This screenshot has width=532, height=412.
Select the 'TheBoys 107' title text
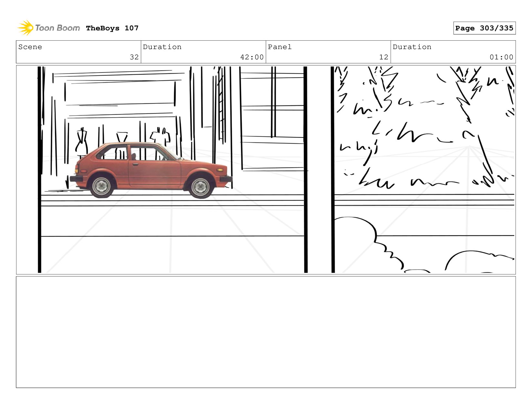(112, 28)
